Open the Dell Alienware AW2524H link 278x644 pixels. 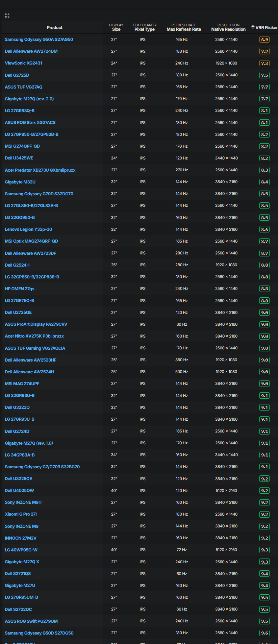point(29,372)
